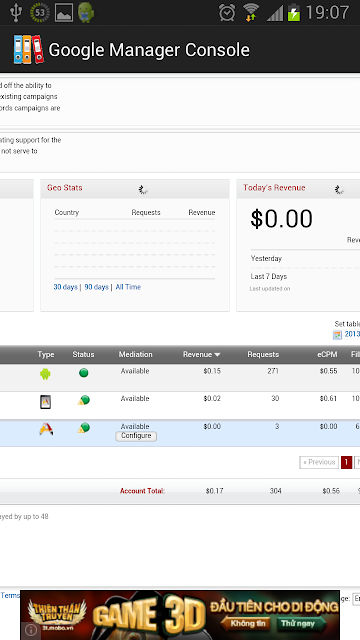
Task: Click the green status dot in the 271 requests row
Action: [83, 373]
